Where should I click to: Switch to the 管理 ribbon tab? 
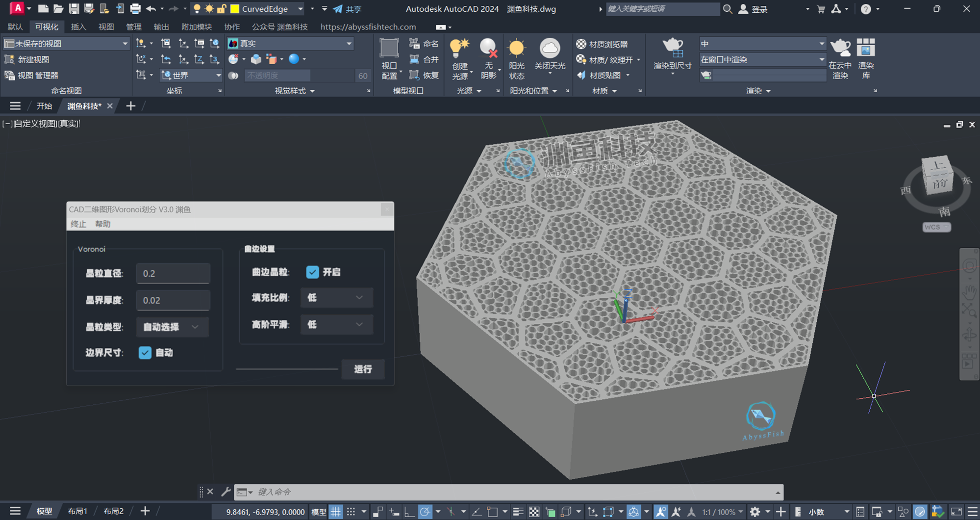133,27
